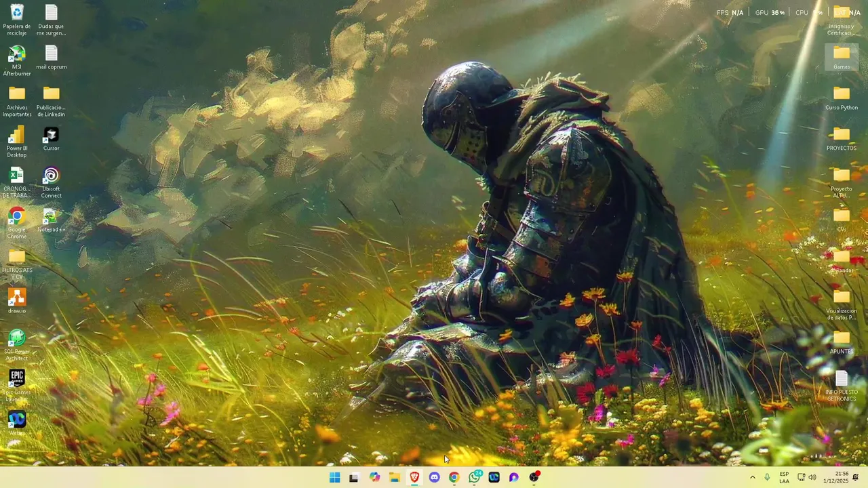
Task: Switch to OBS Studio in the taskbar
Action: click(x=534, y=477)
